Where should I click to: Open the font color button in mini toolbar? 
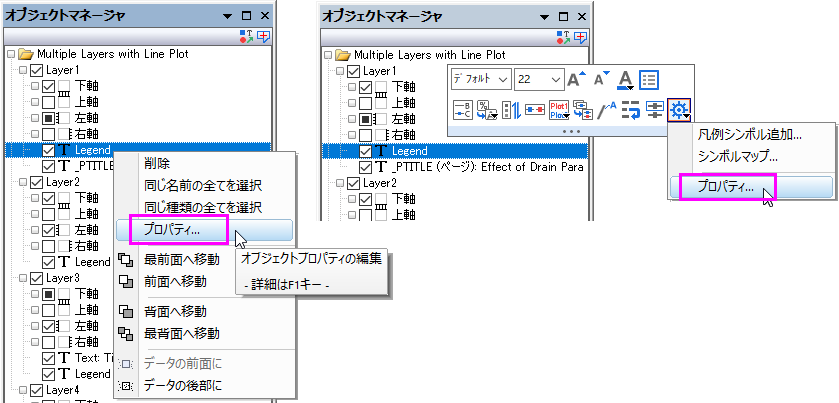624,80
